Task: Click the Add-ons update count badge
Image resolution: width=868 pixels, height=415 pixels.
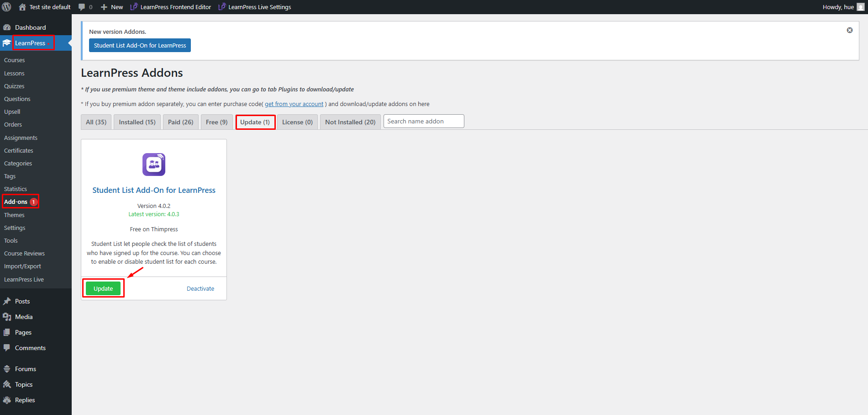Action: coord(33,202)
